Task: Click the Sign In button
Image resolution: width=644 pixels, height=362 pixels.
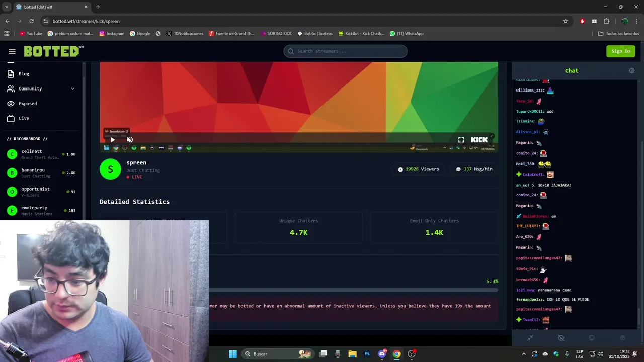Action: pos(620,51)
